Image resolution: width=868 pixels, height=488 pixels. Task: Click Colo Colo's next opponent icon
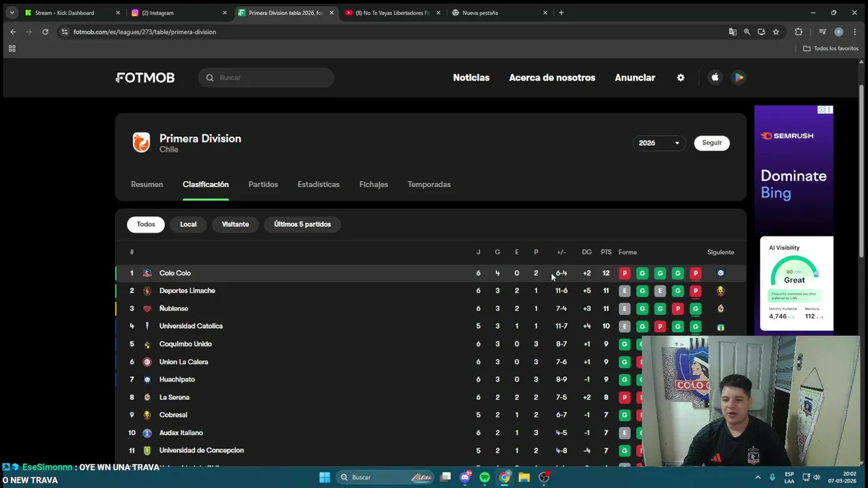click(721, 273)
